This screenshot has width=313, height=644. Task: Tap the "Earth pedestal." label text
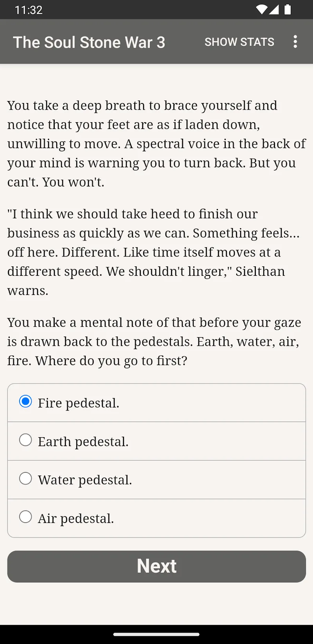(83, 441)
